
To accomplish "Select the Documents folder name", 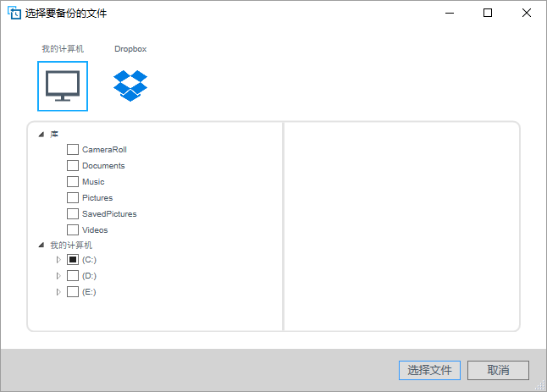I will 103,166.
